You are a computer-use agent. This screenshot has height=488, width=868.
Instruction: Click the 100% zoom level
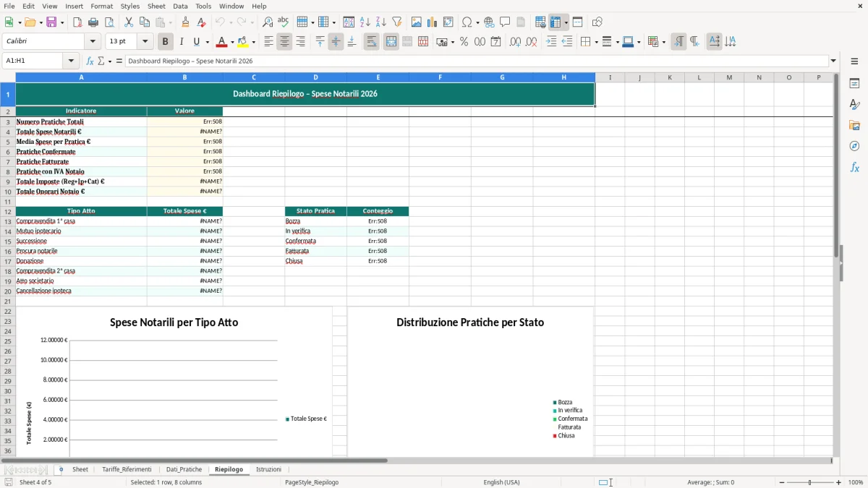[x=856, y=482]
